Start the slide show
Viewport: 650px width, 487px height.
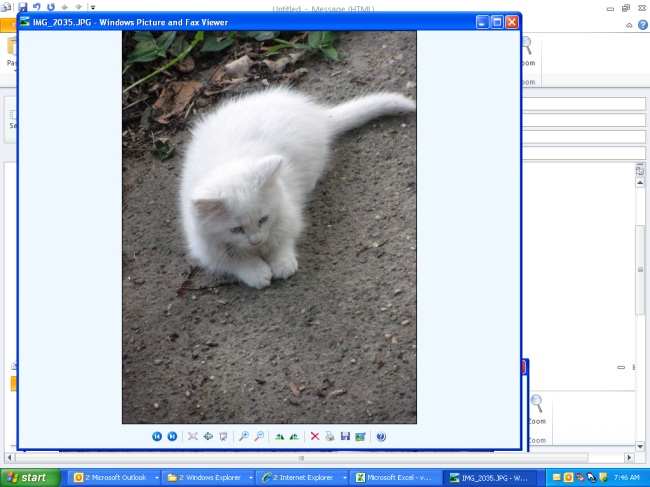coord(223,436)
